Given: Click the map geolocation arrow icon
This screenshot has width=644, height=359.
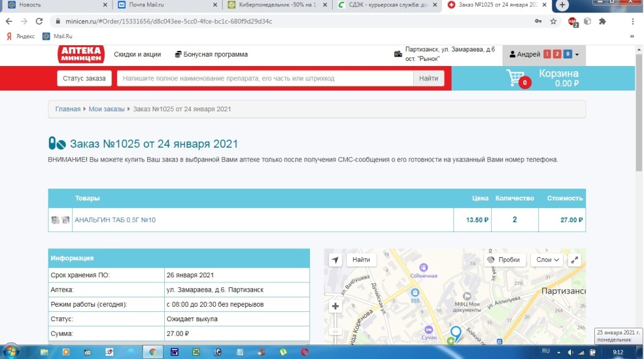Looking at the screenshot, I should point(335,260).
